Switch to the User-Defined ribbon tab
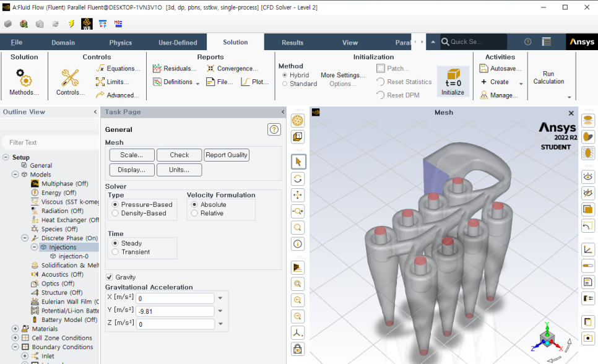Screen dimensions: 598x364 point(178,43)
